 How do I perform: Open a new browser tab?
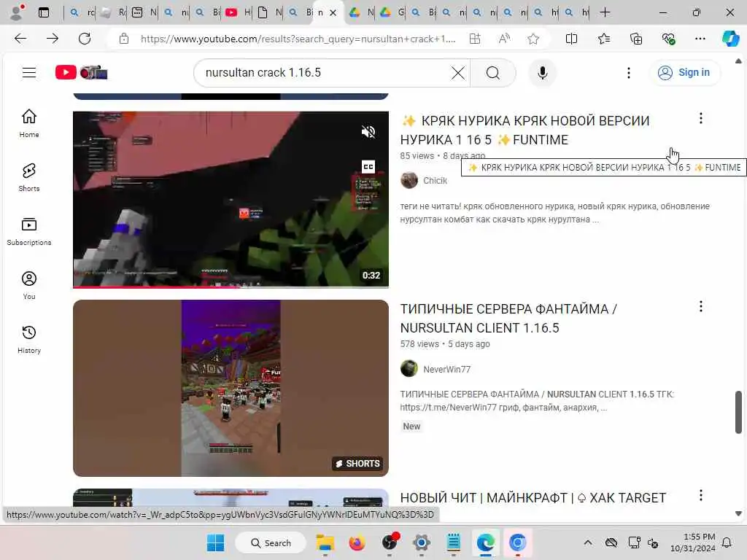[605, 12]
